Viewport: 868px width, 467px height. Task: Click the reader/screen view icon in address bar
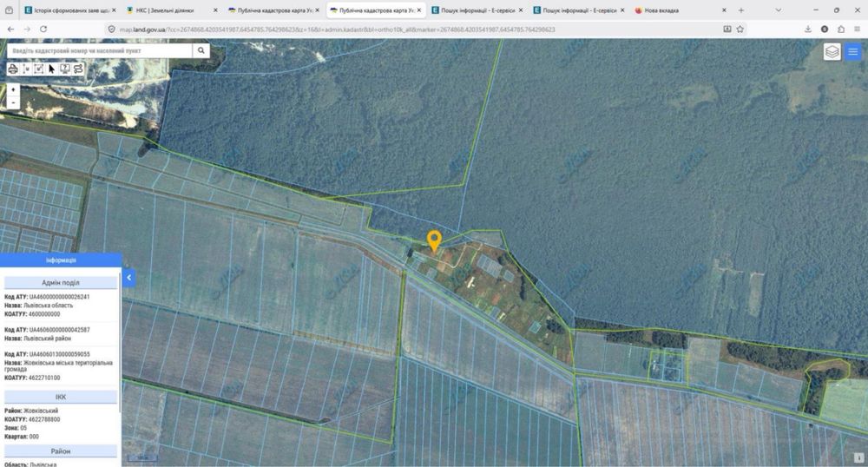tap(727, 29)
